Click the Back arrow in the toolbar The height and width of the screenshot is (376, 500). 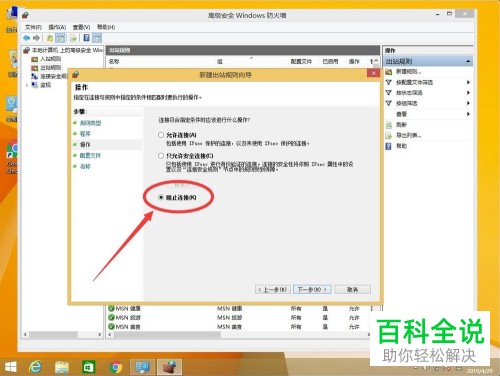27,38
